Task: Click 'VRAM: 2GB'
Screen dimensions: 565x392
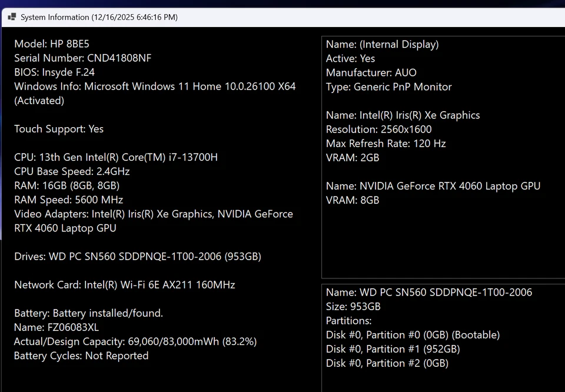Action: pyautogui.click(x=353, y=158)
